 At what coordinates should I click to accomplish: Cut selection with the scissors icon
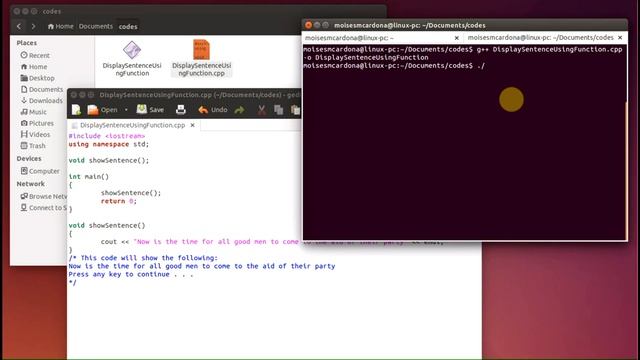coord(262,109)
